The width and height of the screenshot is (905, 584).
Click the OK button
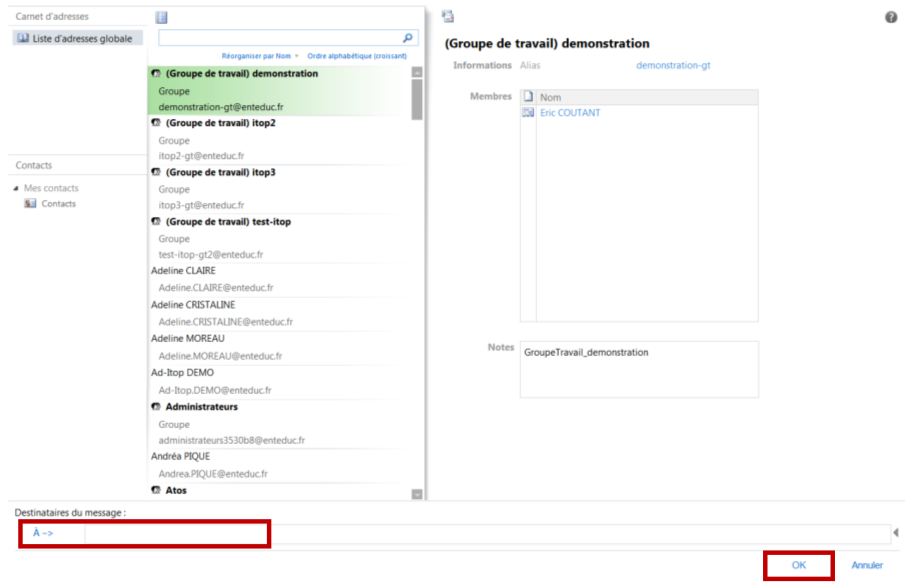point(797,564)
